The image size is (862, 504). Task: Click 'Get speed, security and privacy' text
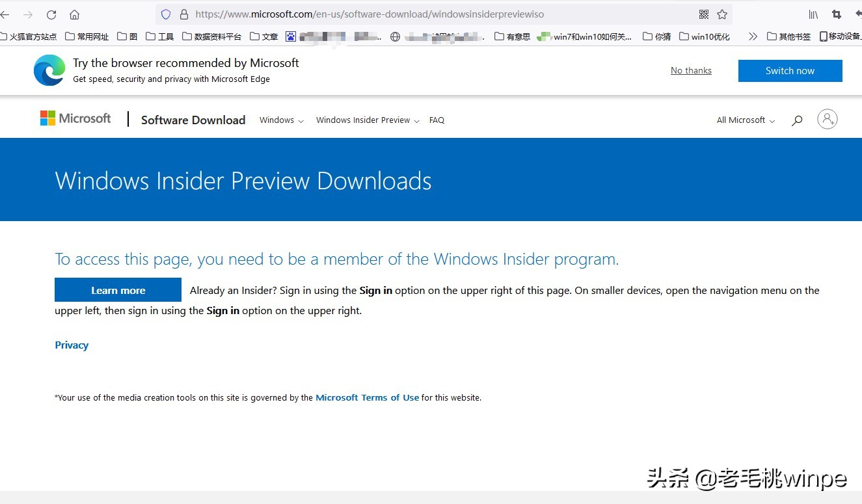(x=171, y=79)
